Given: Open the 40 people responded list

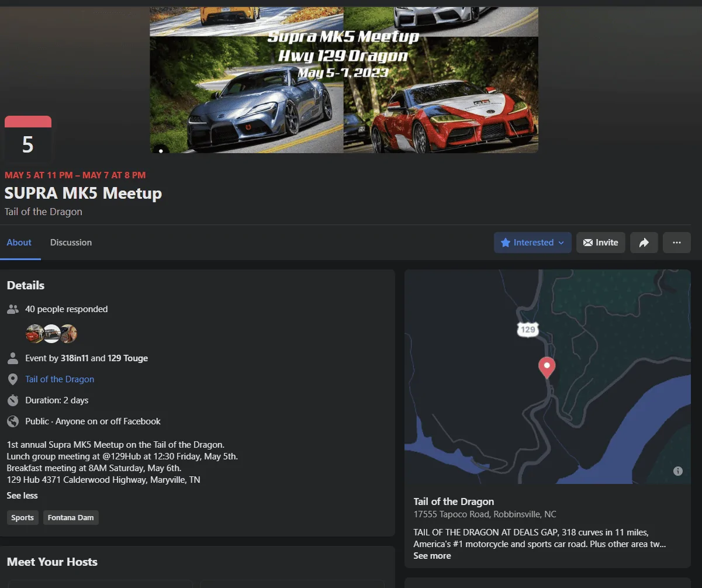Looking at the screenshot, I should (67, 309).
